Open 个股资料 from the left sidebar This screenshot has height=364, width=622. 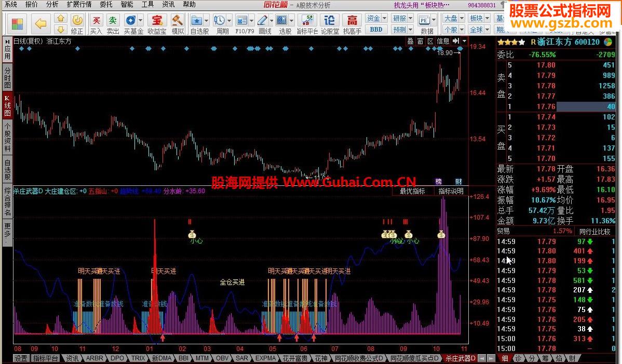pyautogui.click(x=7, y=137)
